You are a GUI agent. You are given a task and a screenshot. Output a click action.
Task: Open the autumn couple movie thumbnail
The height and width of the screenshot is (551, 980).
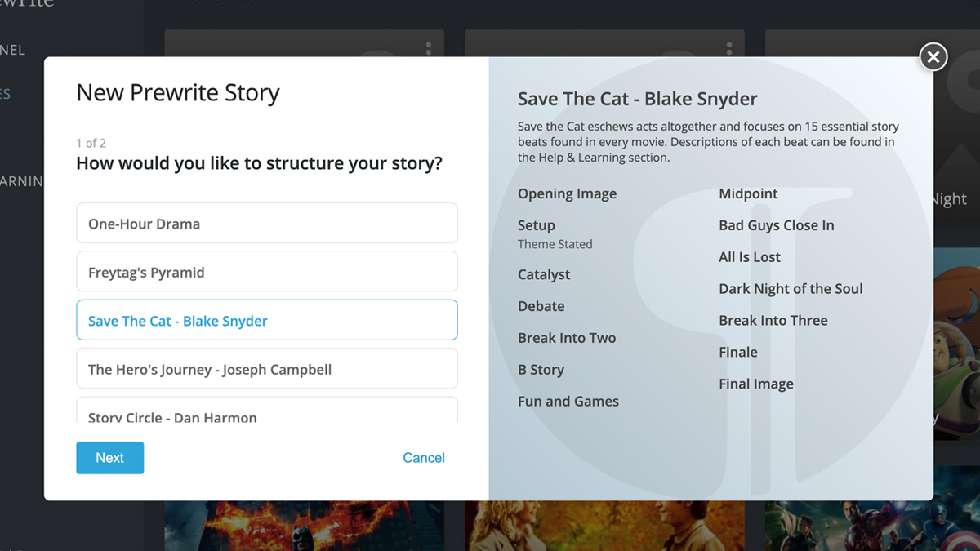pyautogui.click(x=604, y=526)
